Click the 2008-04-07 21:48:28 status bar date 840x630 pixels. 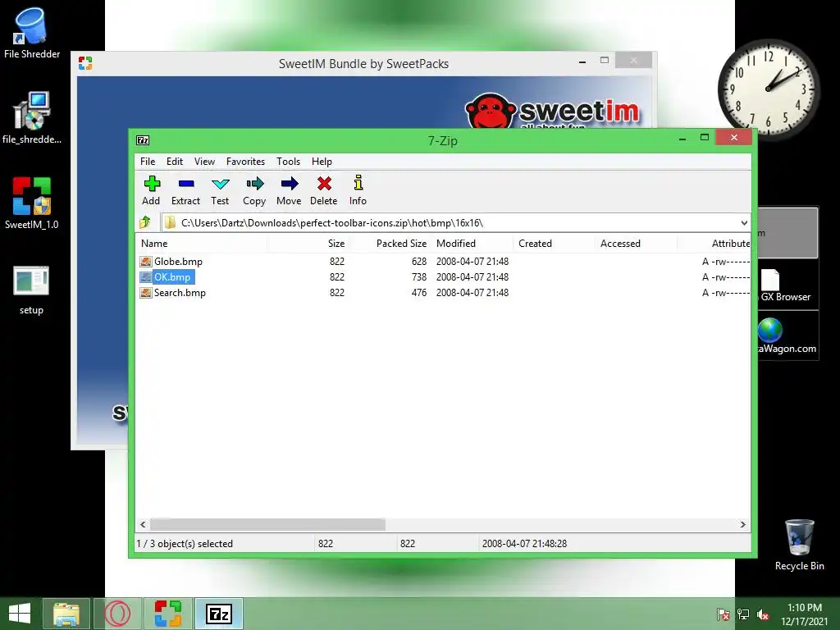pos(524,543)
